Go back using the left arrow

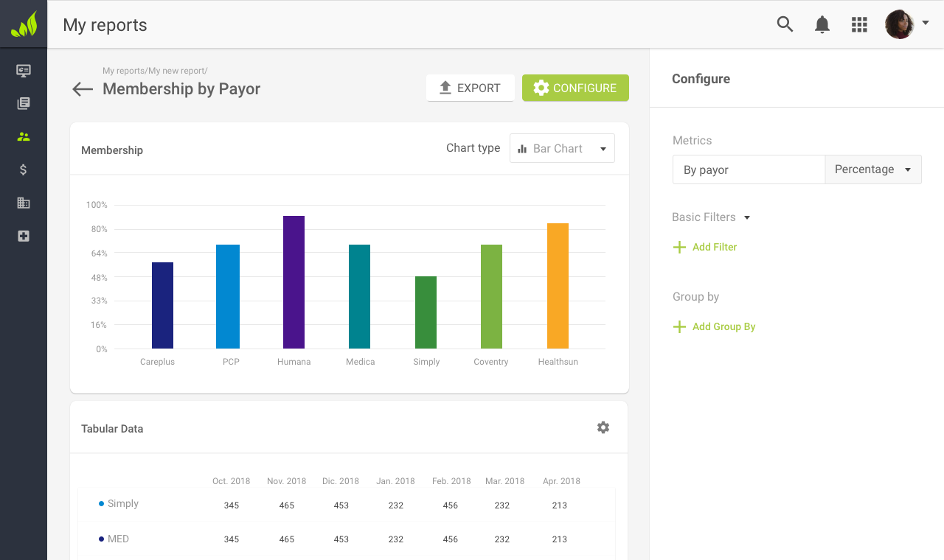pos(83,89)
